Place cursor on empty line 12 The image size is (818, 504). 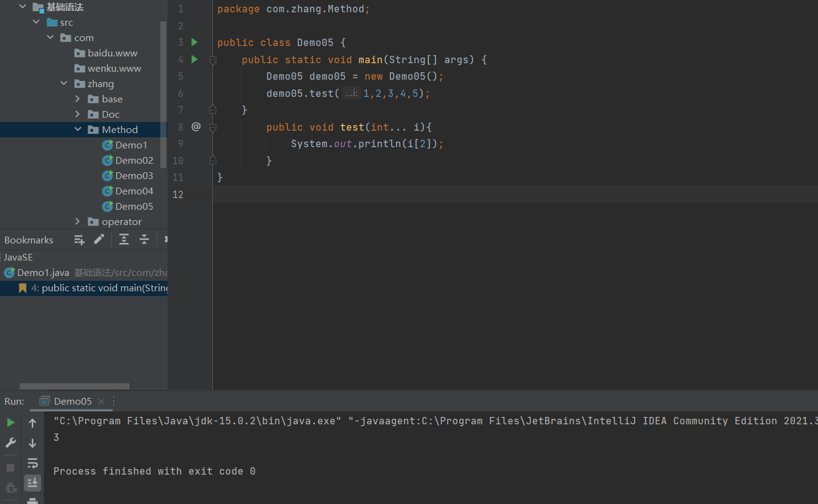coord(515,194)
